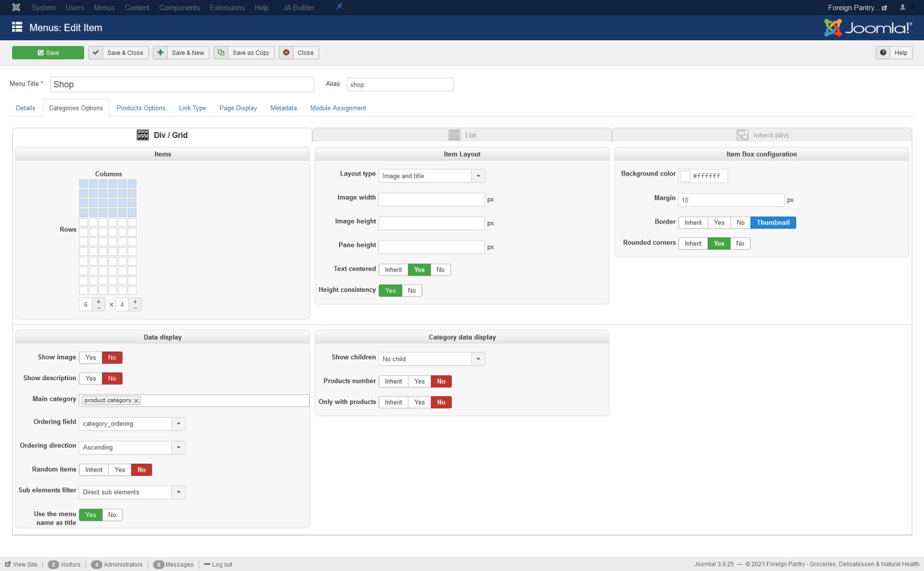
Task: Increase the rows count stepper
Action: [135, 301]
